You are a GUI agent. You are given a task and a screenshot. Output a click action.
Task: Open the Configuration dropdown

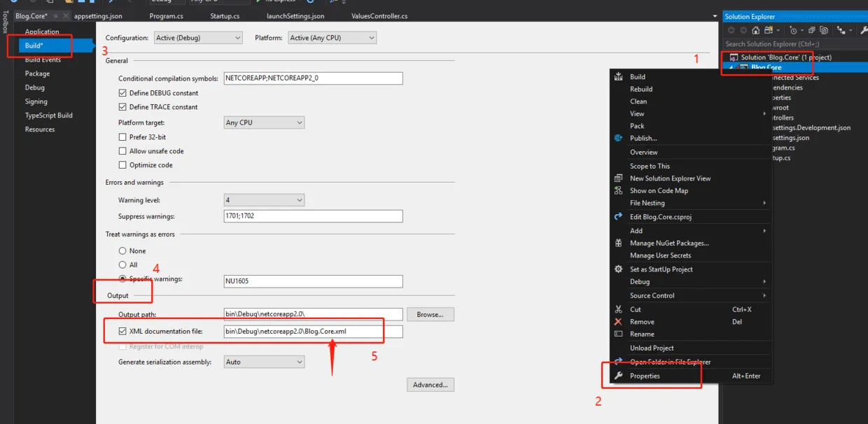point(198,38)
